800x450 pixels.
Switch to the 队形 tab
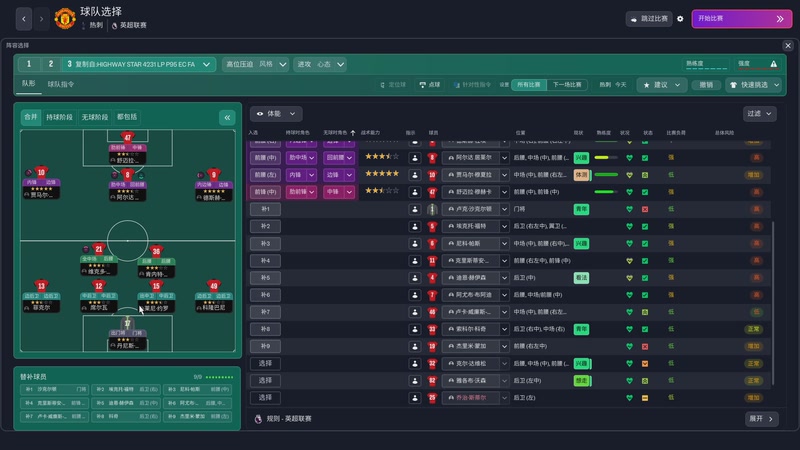[x=29, y=84]
